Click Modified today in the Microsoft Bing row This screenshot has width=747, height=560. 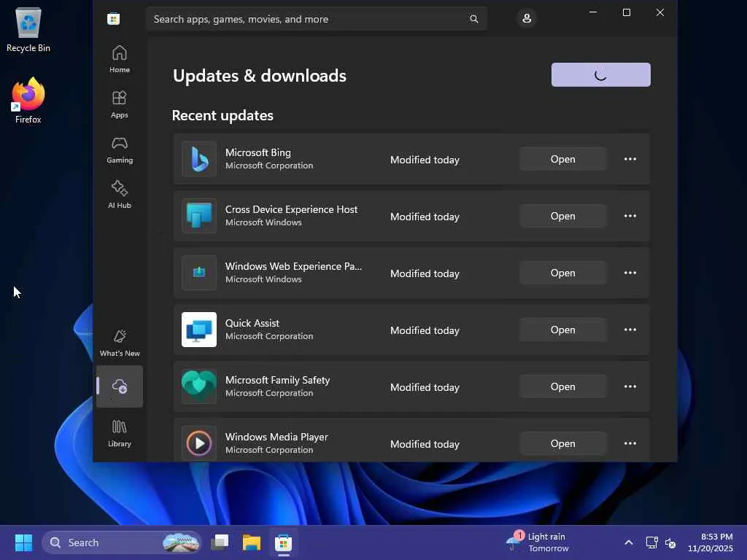pyautogui.click(x=425, y=160)
